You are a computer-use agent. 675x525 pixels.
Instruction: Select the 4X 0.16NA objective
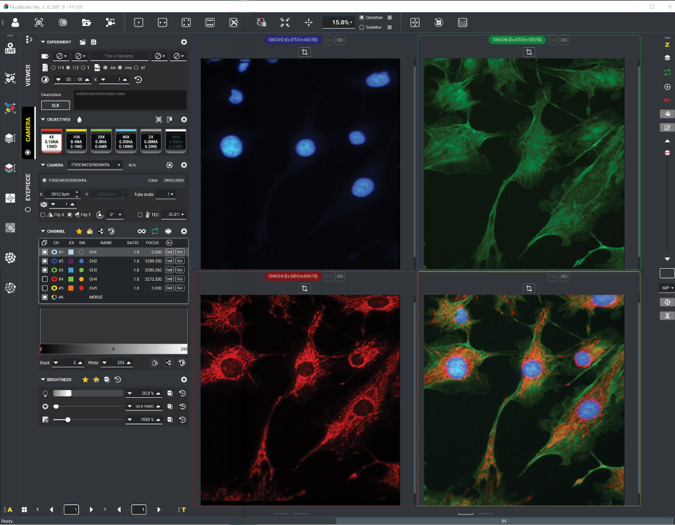[52, 142]
